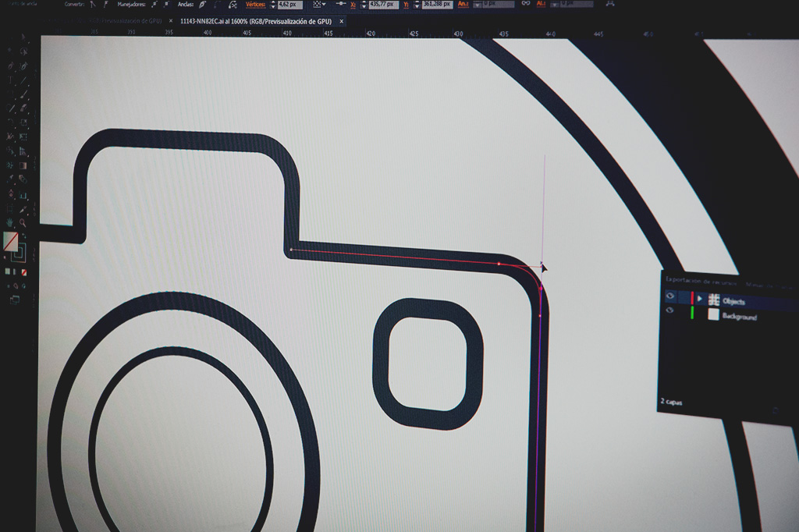Screen dimensions: 799x532
Task: Switch to the 11143-NN82EC.ai document tab
Action: [x=256, y=21]
